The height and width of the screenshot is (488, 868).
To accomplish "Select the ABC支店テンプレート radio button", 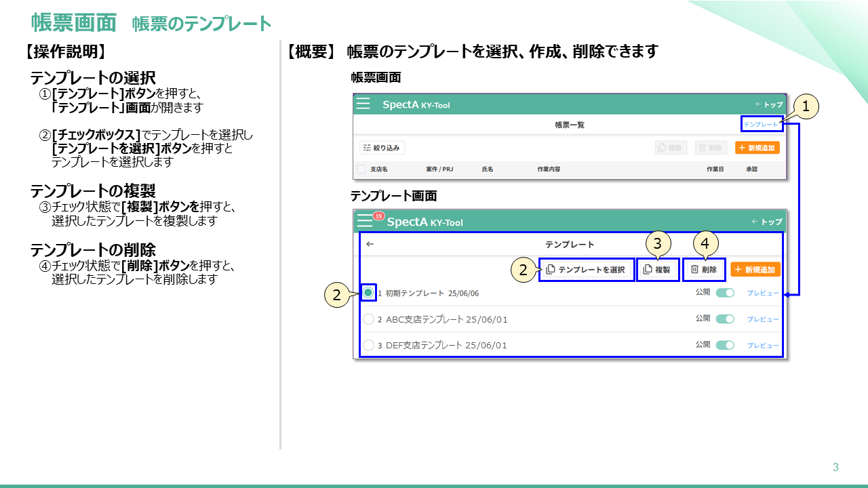I will tap(368, 319).
